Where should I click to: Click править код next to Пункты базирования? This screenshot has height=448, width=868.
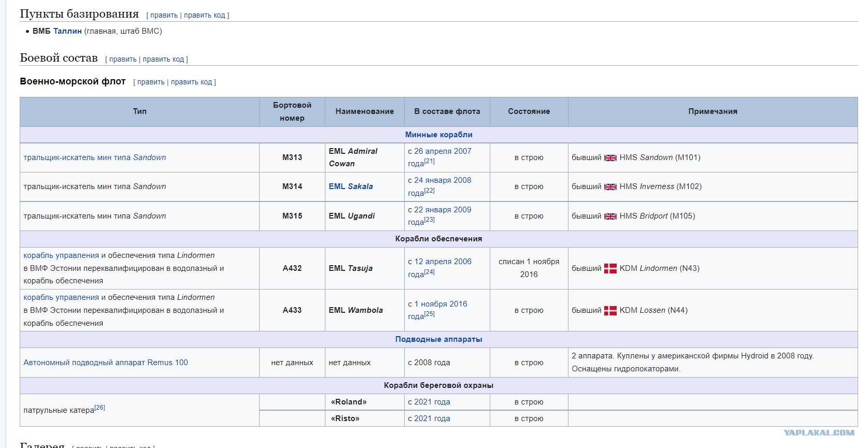pyautogui.click(x=205, y=16)
